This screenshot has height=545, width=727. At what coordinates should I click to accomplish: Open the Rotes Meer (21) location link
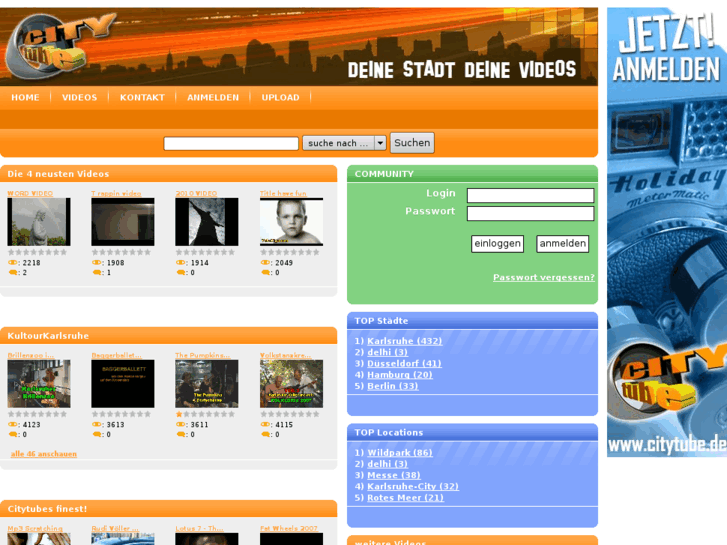[x=405, y=498]
